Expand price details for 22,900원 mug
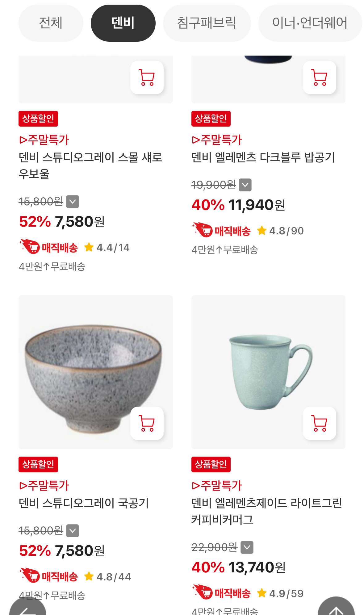 pos(247,547)
